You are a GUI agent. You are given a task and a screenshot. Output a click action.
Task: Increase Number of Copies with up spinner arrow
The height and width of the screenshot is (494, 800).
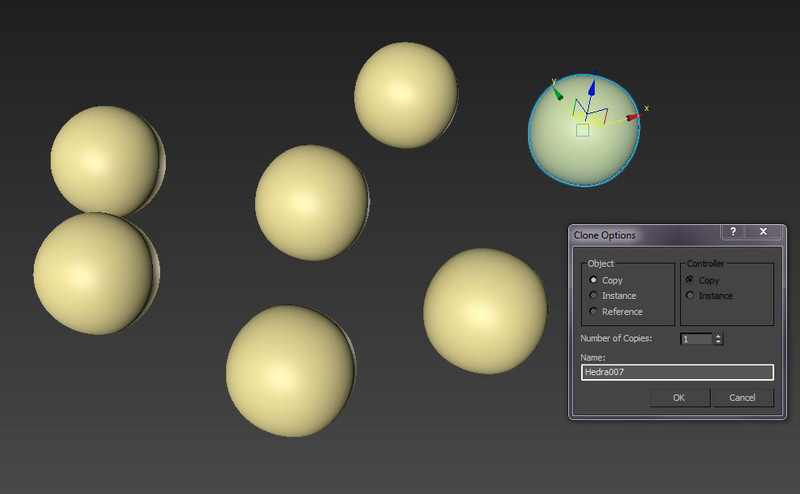pos(718,336)
